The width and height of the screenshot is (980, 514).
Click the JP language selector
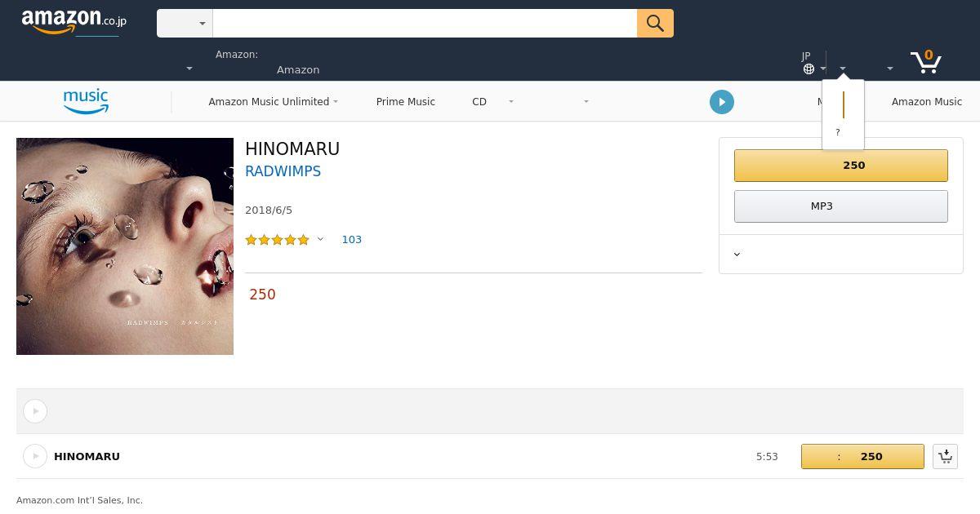tap(806, 56)
